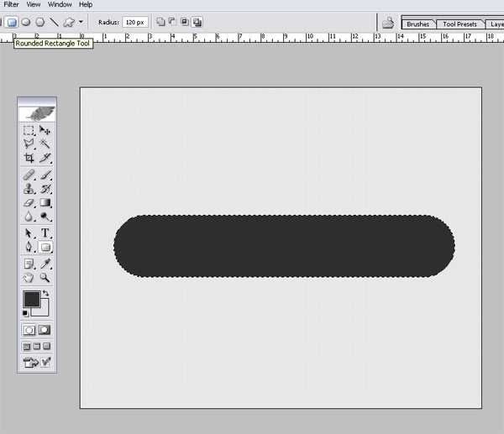Select the Slice tool
The image size is (504, 434).
click(45, 158)
